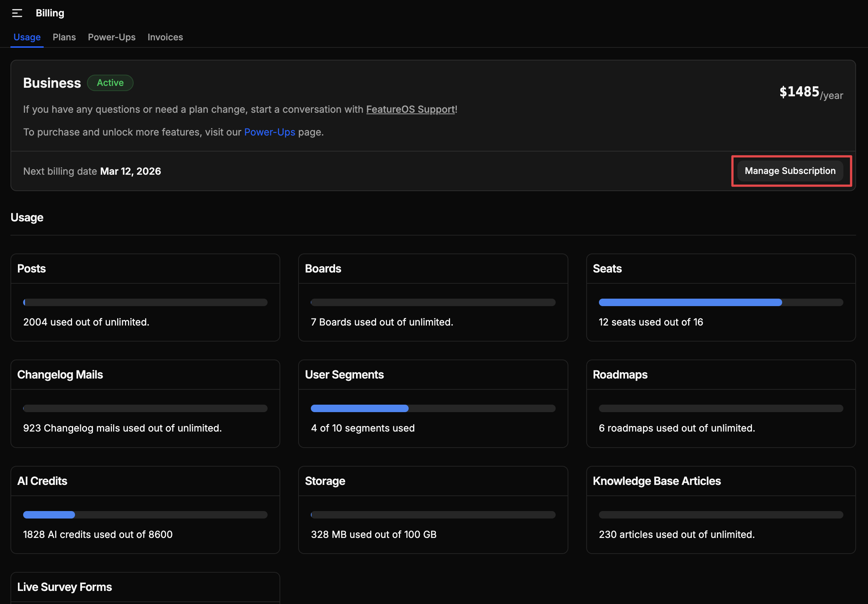Open the hamburger sidebar menu icon

17,13
